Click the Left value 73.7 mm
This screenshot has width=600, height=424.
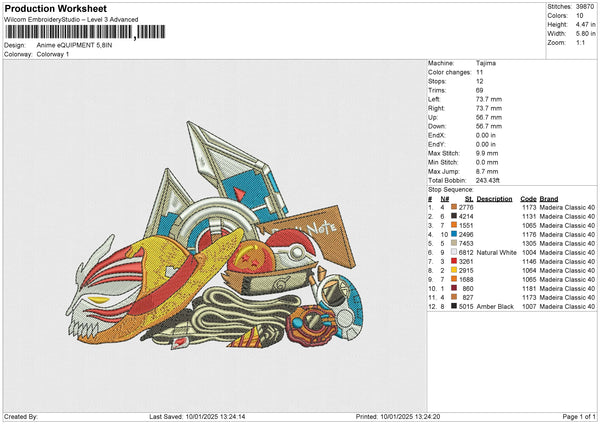(x=489, y=99)
